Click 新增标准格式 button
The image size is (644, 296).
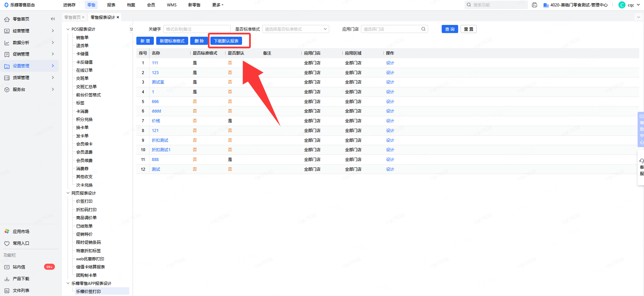pyautogui.click(x=172, y=41)
